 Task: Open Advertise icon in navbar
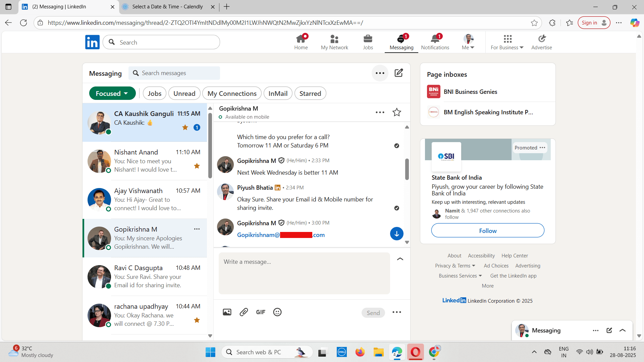tap(542, 39)
